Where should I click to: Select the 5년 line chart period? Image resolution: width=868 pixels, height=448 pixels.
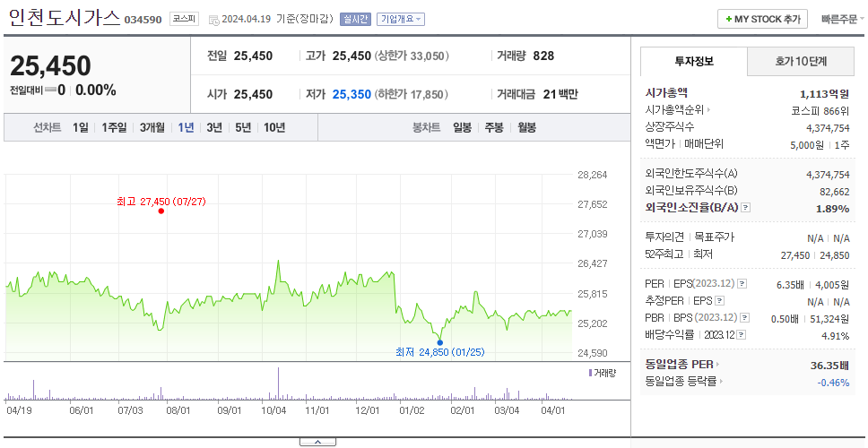coord(243,128)
